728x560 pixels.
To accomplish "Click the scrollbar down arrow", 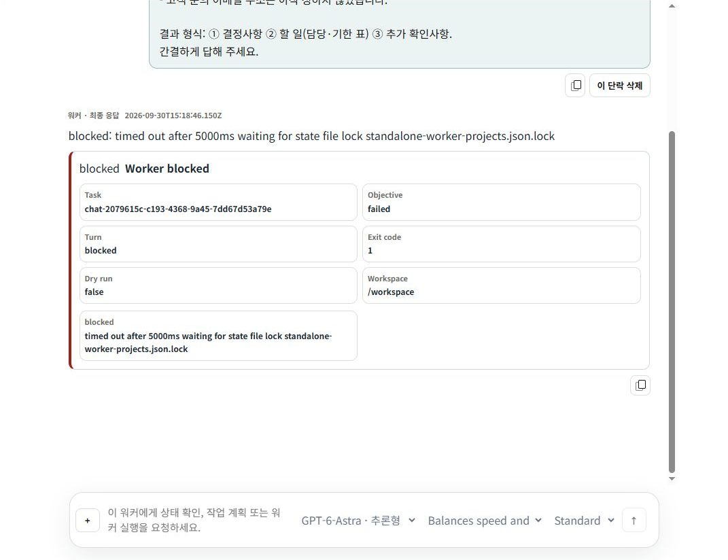I will [x=672, y=478].
